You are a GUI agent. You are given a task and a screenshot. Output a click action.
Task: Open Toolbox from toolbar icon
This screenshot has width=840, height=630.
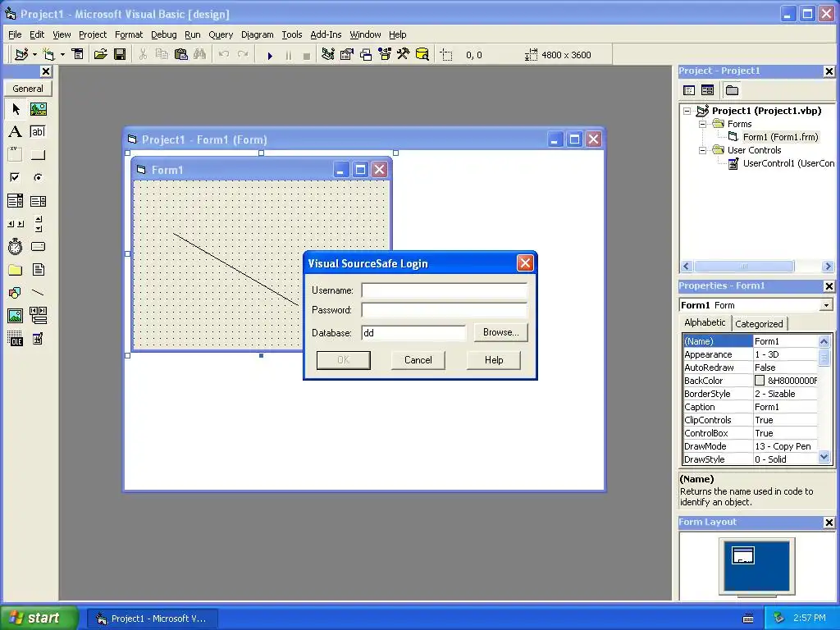click(404, 54)
